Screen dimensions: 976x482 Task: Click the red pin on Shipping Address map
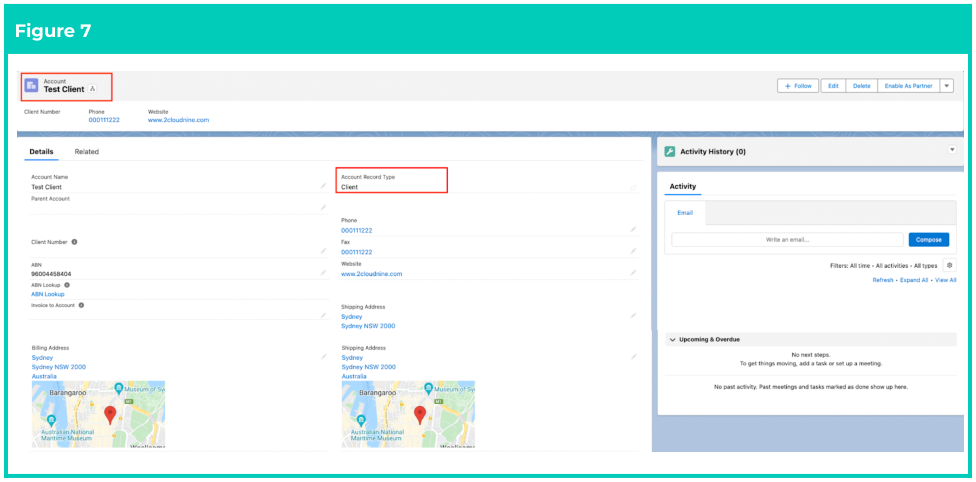pos(420,415)
